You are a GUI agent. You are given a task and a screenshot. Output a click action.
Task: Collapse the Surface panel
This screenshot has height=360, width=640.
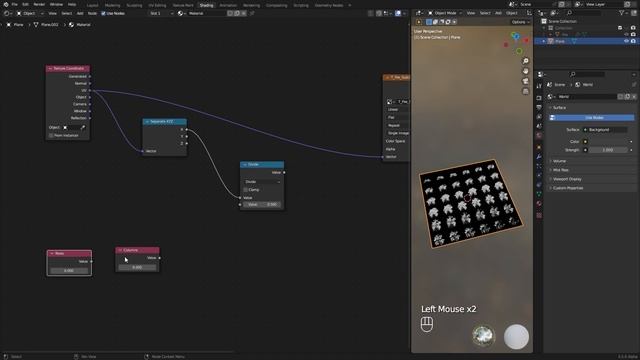click(x=559, y=108)
